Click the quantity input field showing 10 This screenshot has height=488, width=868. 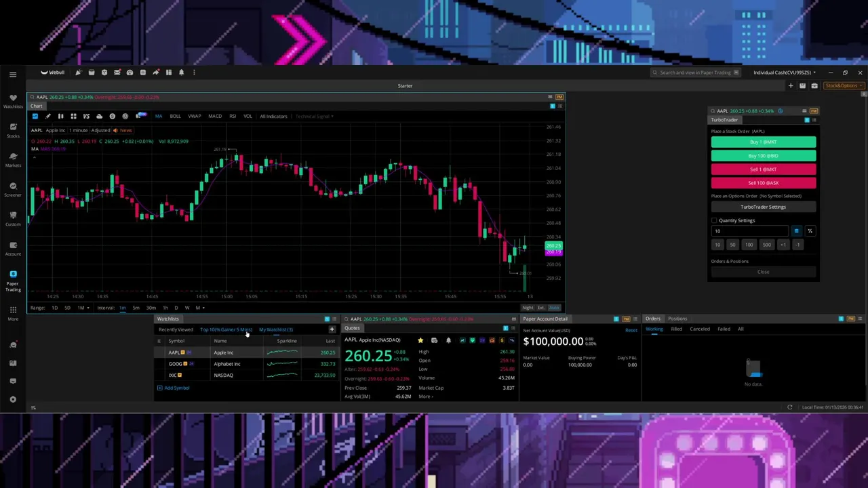[x=749, y=231]
